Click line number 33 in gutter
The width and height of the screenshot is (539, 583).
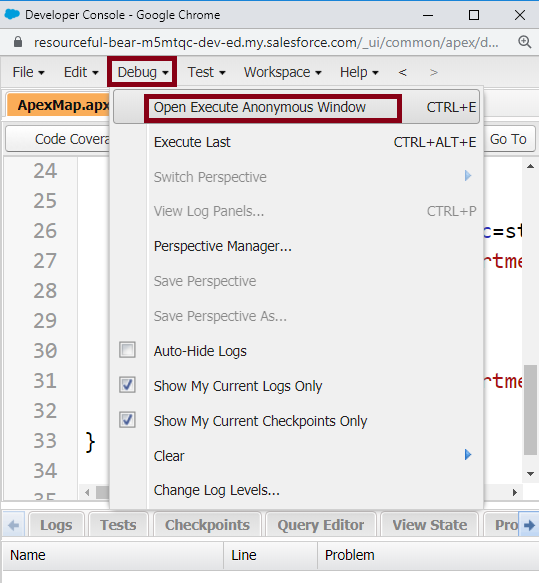click(45, 441)
